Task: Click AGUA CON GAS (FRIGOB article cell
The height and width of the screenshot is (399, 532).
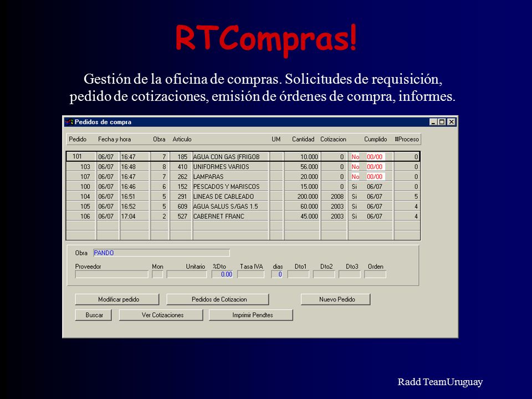Action: (231, 156)
